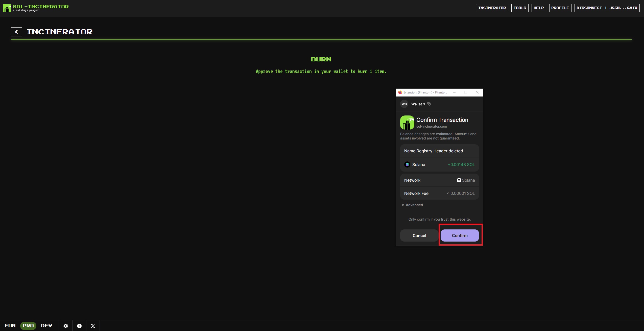The height and width of the screenshot is (331, 644).
Task: Click the Sol-Incinerator logo icon
Action: coord(7,8)
